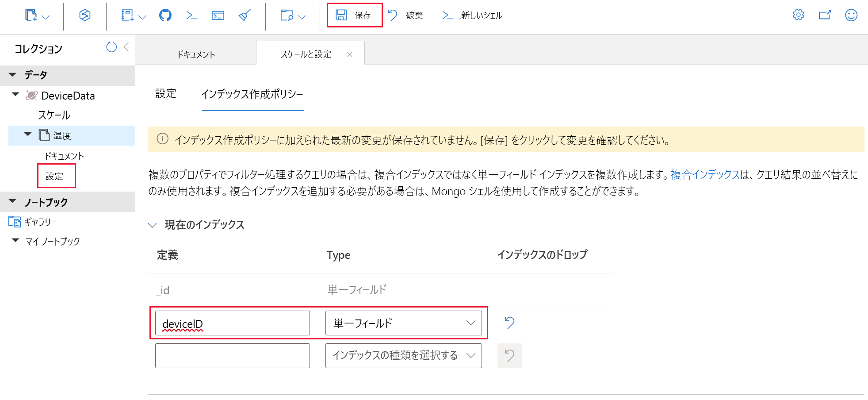
Task: Click the deviceID definition input field
Action: (x=232, y=323)
